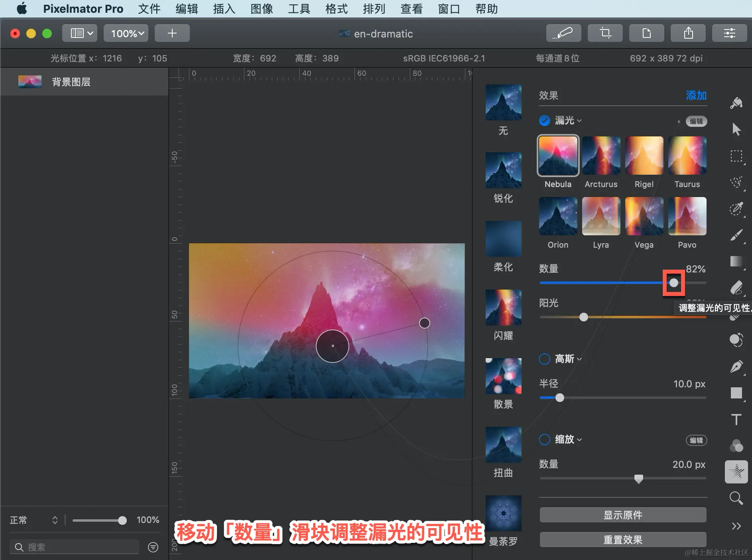Click the add plus toolbar button
This screenshot has height=560, width=752.
[x=172, y=33]
